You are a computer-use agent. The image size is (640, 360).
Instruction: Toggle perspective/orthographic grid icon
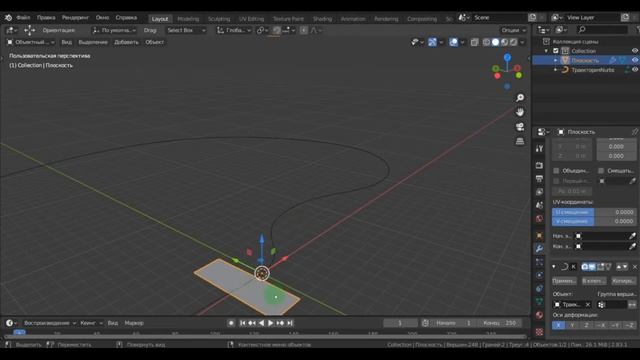point(520,141)
